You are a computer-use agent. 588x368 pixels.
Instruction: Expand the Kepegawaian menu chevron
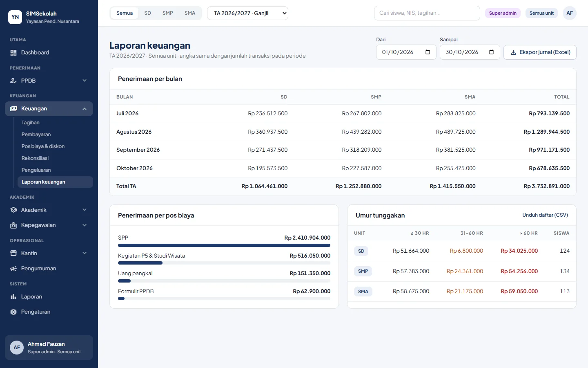[x=85, y=225]
